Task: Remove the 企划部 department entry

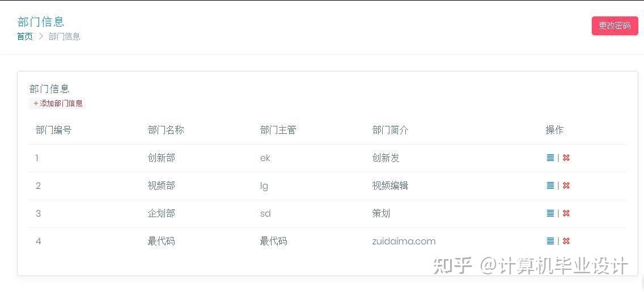Action: coord(566,213)
